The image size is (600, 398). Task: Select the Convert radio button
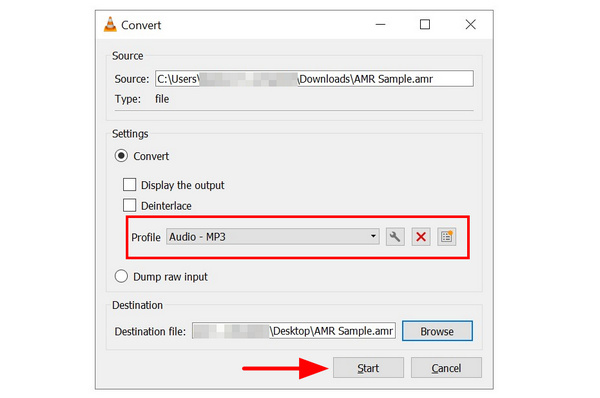point(121,156)
